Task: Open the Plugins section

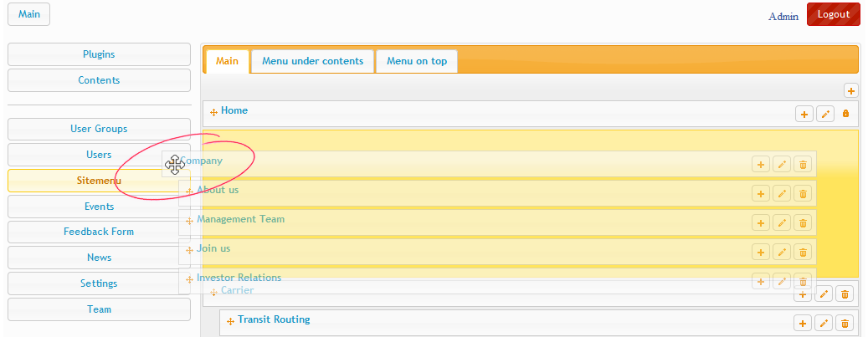Action: 99,54
